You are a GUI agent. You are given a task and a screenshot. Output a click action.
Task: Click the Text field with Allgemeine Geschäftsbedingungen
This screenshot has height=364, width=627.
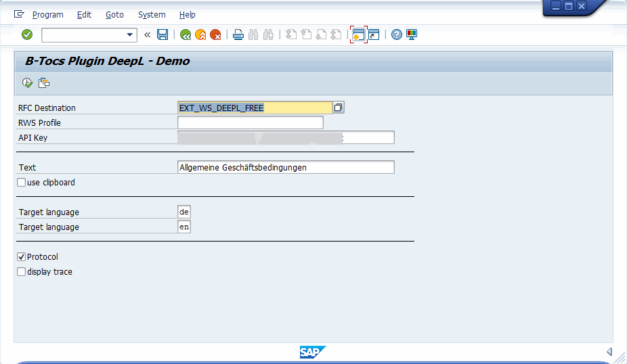point(286,167)
